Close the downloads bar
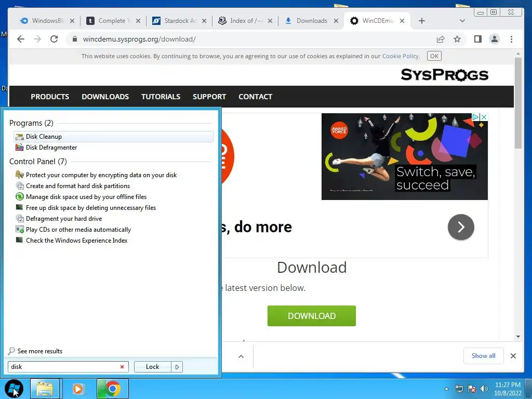The width and height of the screenshot is (532, 399). coord(513,356)
